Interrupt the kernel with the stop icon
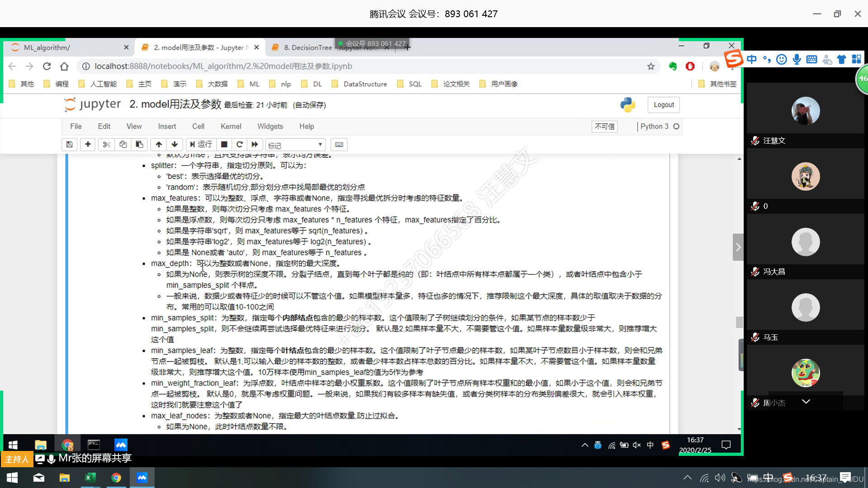Viewport: 868px width, 488px height. pyautogui.click(x=224, y=145)
